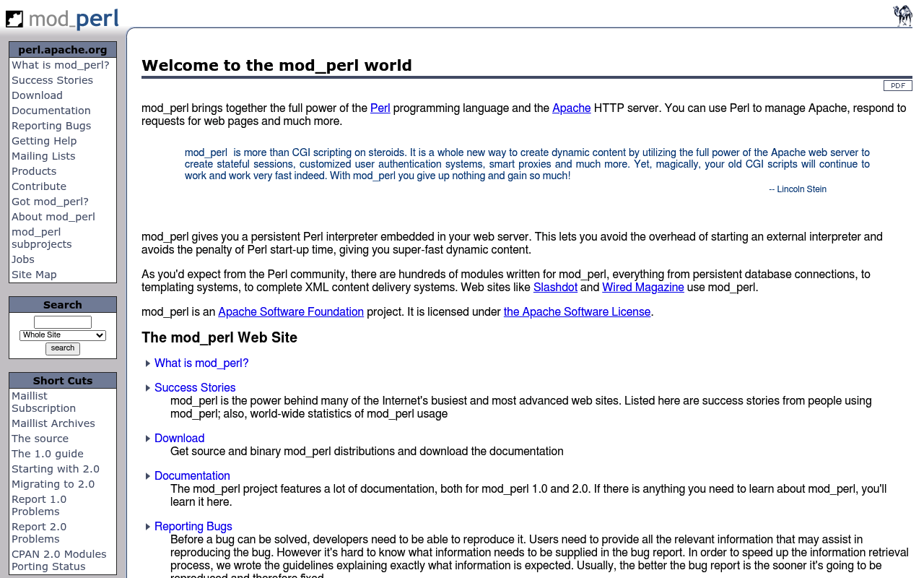Open The source shortcut
Viewport: 924px width, 578px height.
40,439
